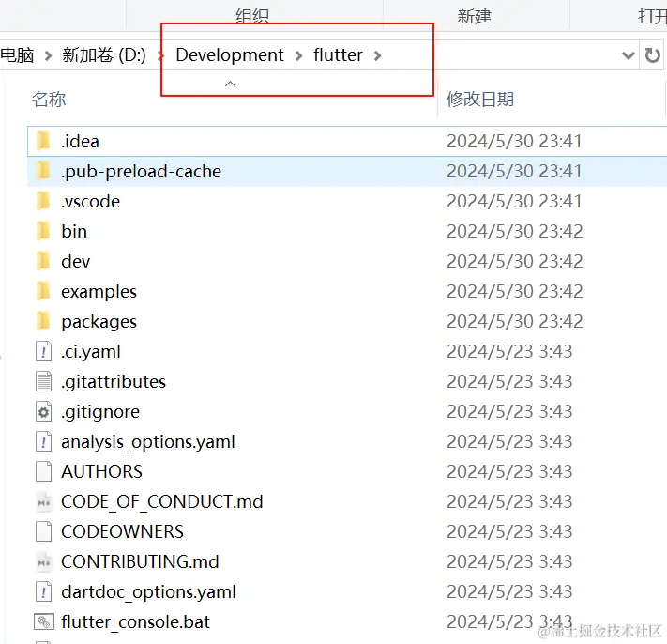Click the .gitignore gear file icon
The image size is (667, 644).
pyautogui.click(x=43, y=411)
